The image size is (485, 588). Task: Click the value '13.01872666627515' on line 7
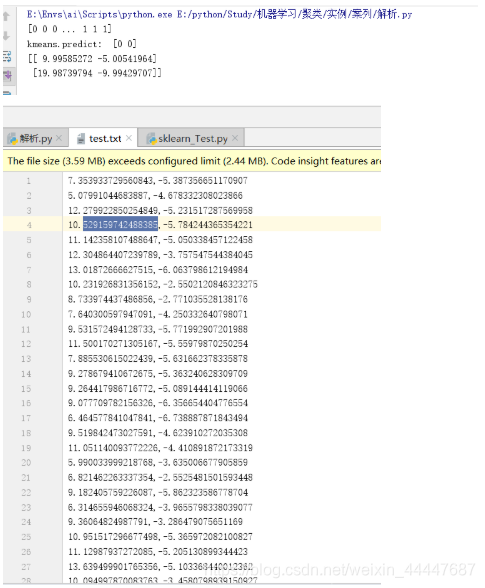[x=111, y=269]
